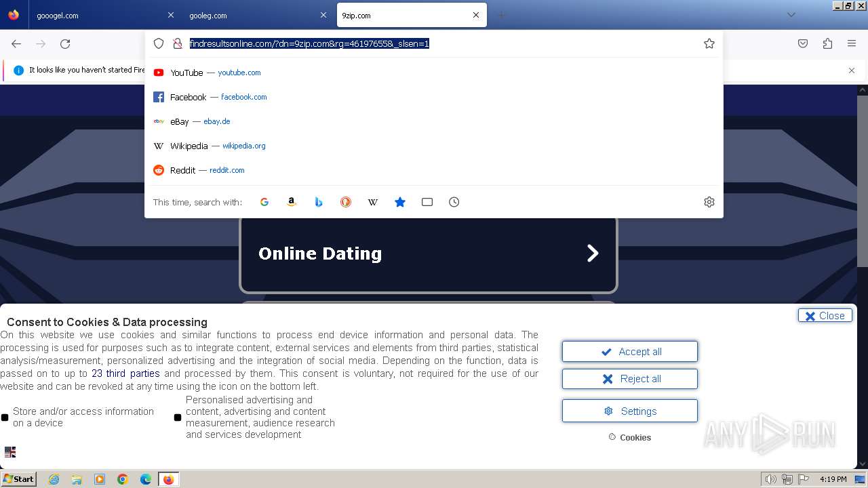Toggle Personalised advertising and content checkbox

(x=178, y=418)
